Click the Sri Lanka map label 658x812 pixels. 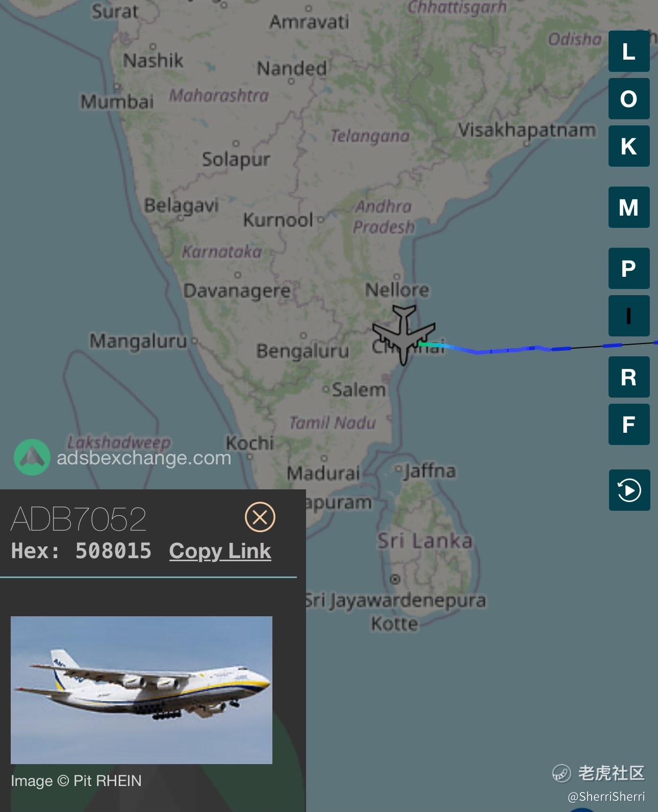coord(424,540)
